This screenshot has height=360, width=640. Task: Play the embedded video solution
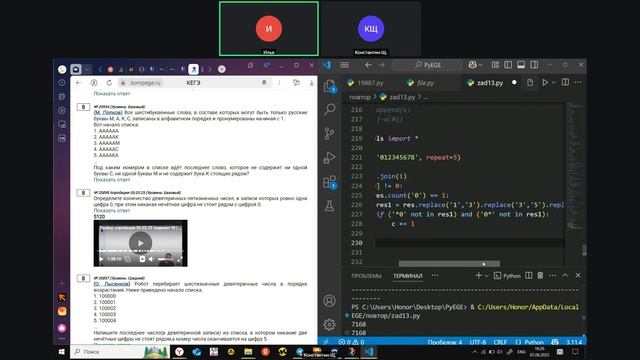coord(140,243)
